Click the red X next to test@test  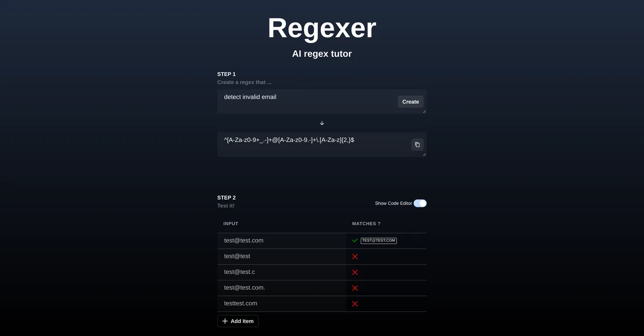tap(355, 256)
